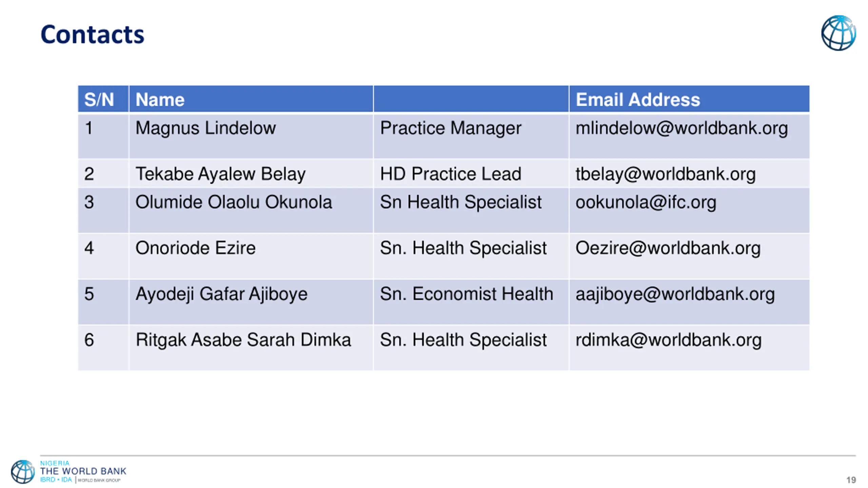Click the ookunola@ifc.org email link
Screen dimensions: 868x488
[646, 202]
